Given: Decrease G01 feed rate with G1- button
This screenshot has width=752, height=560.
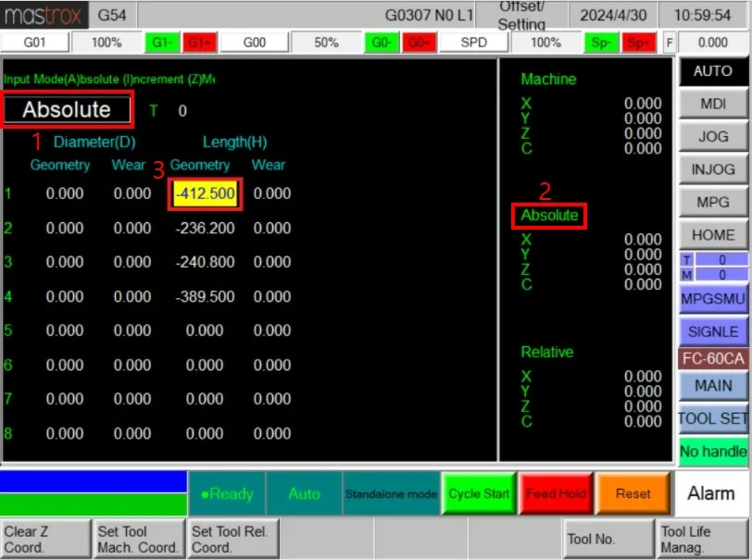Looking at the screenshot, I should pos(162,43).
